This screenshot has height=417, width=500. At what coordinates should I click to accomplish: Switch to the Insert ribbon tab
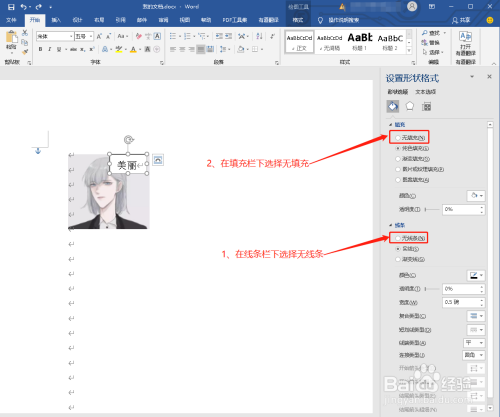56,20
